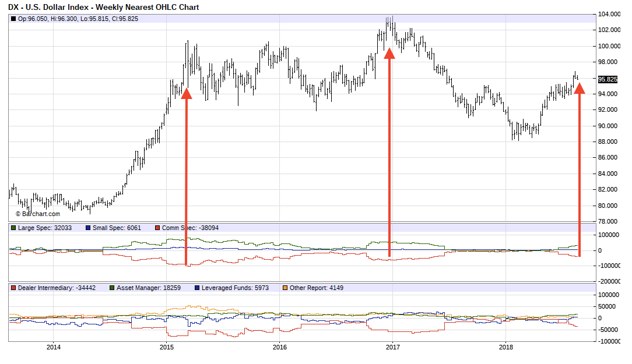Click the Other Report orange legend swatch

click(285, 288)
